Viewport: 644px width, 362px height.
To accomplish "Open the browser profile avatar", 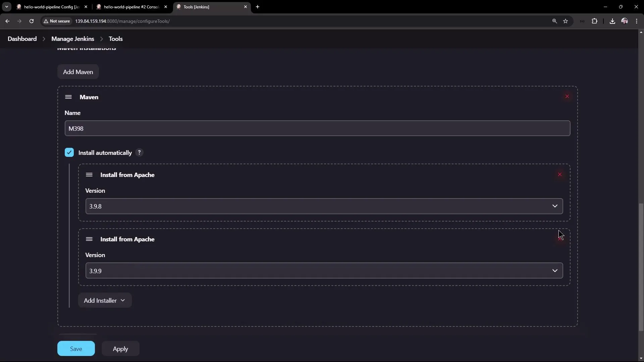I will [x=625, y=21].
